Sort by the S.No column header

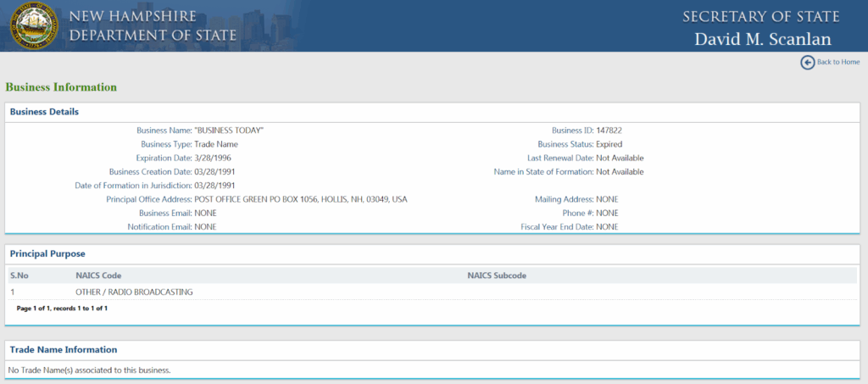tap(19, 275)
